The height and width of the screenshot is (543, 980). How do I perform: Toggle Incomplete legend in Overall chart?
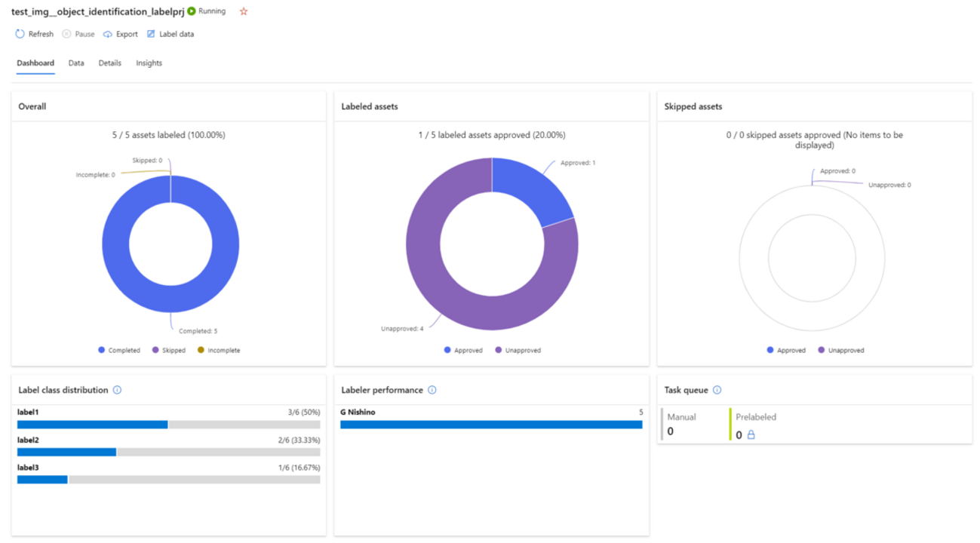[x=219, y=350]
